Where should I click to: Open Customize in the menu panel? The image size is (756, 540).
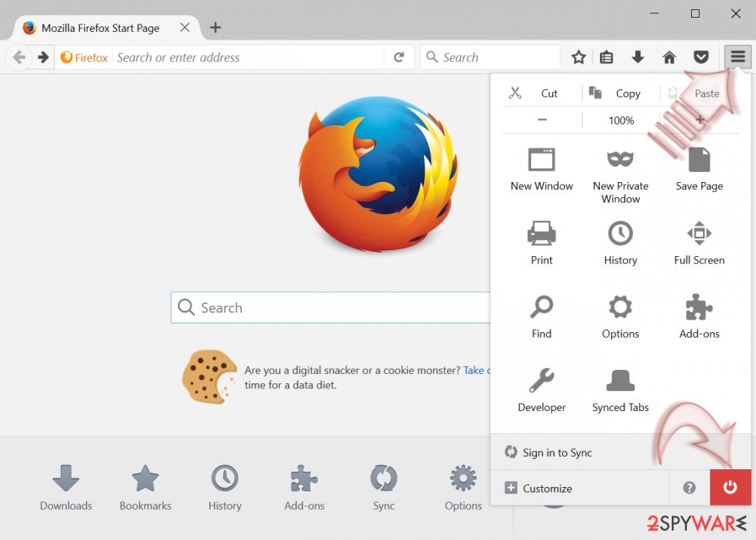(580, 489)
